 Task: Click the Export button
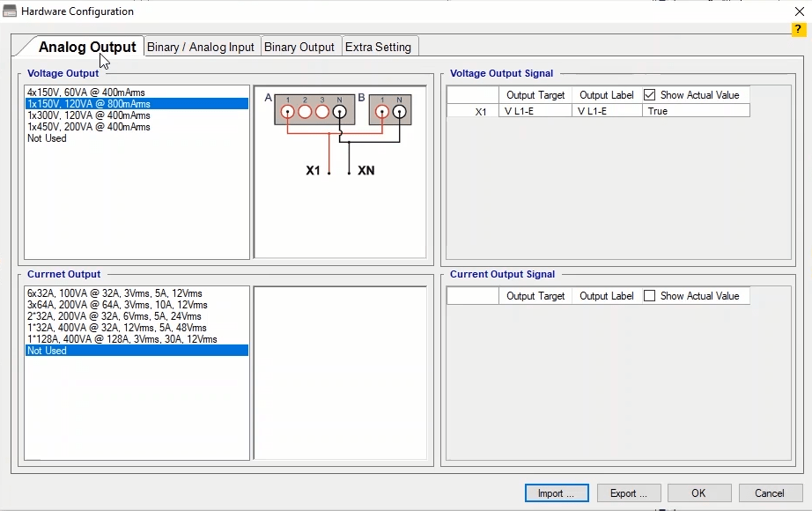coord(629,493)
